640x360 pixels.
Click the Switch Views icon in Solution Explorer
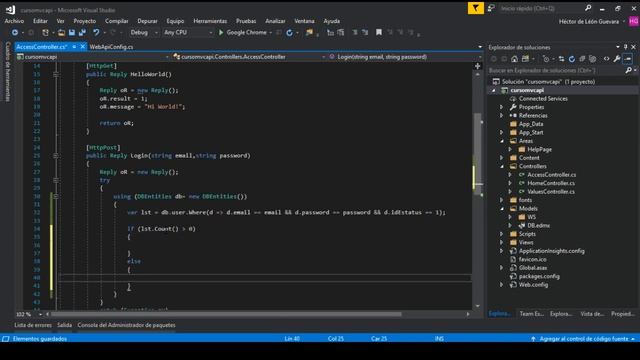[525, 59]
